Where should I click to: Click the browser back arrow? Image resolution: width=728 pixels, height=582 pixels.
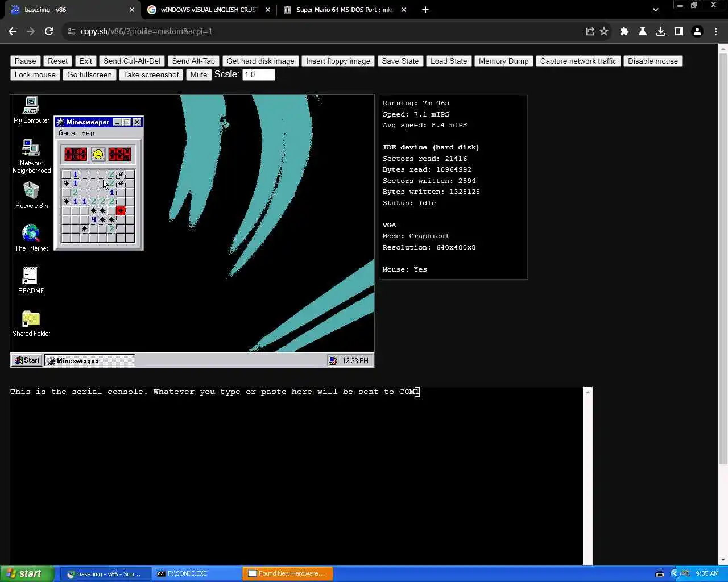click(13, 31)
